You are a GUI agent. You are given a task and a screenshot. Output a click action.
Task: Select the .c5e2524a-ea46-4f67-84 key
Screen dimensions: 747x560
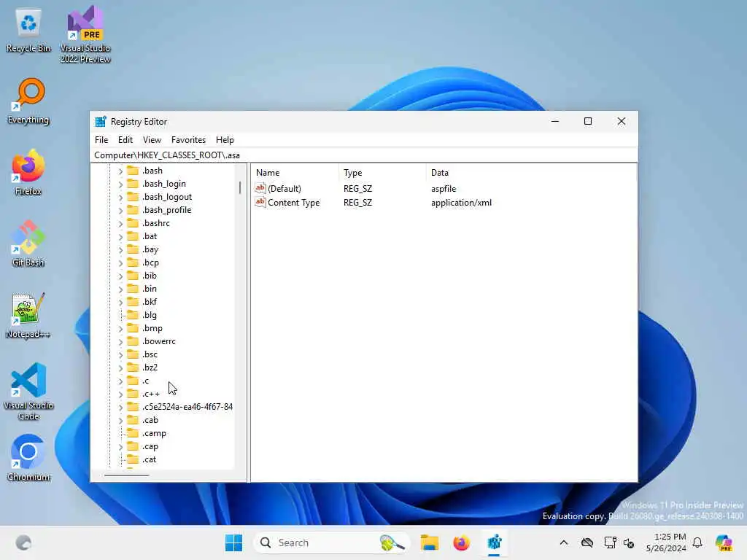point(187,407)
